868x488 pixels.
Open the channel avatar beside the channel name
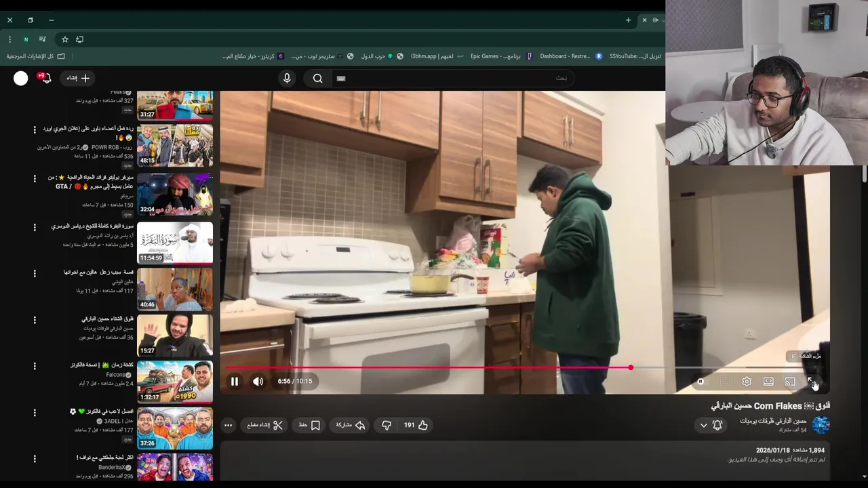click(821, 425)
